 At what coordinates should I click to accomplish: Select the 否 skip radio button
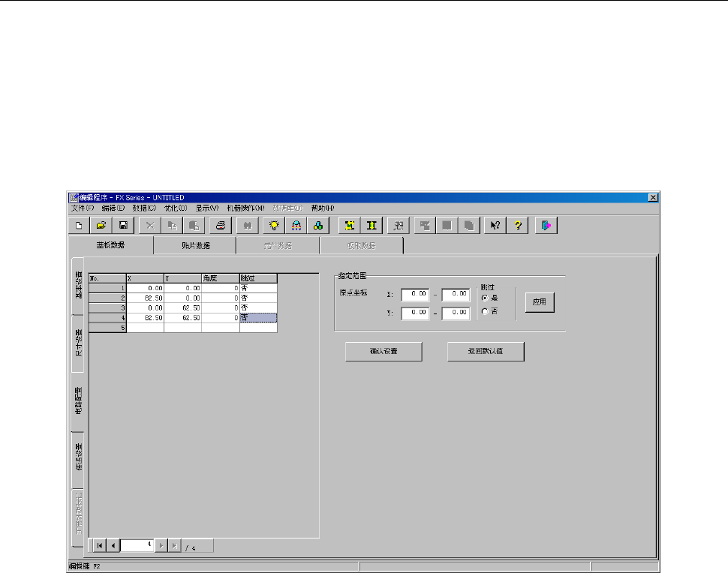pos(485,311)
